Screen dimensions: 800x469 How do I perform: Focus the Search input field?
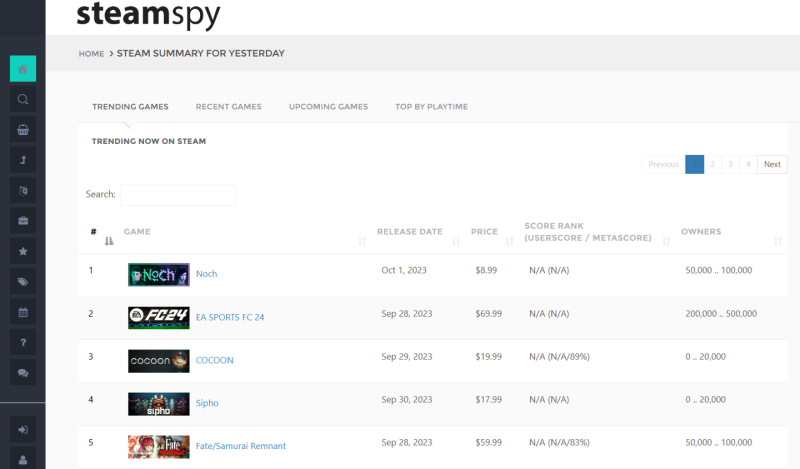click(178, 195)
